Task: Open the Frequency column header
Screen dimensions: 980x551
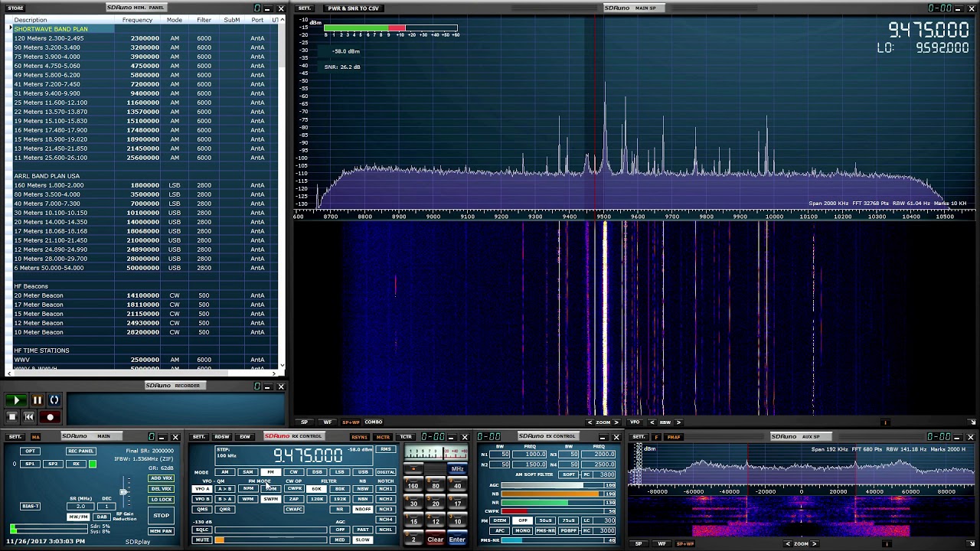Action: click(137, 20)
